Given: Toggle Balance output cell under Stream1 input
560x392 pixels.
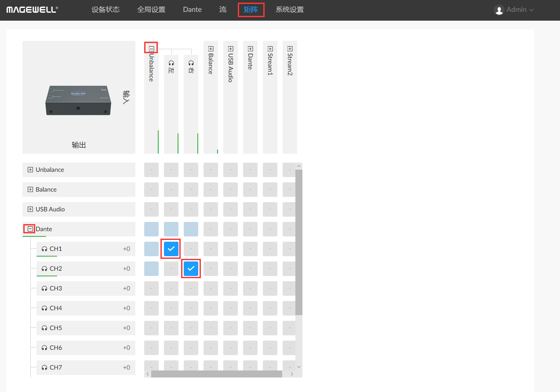Looking at the screenshot, I should pyautogui.click(x=270, y=189).
